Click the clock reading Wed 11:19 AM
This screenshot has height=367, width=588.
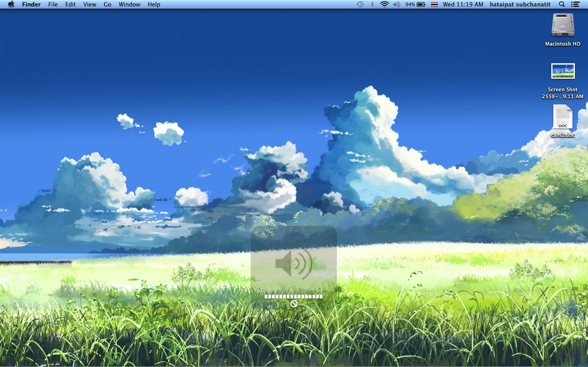(x=463, y=5)
